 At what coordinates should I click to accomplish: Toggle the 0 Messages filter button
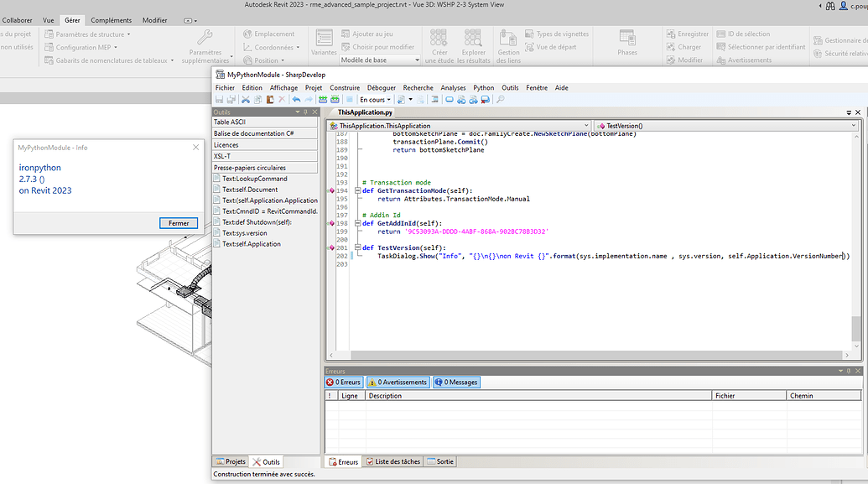(x=455, y=382)
